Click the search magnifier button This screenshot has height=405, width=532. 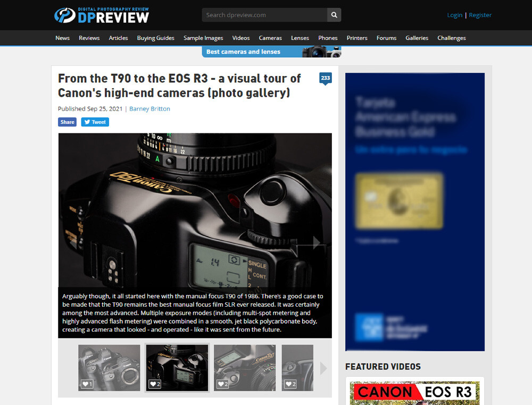(x=334, y=15)
